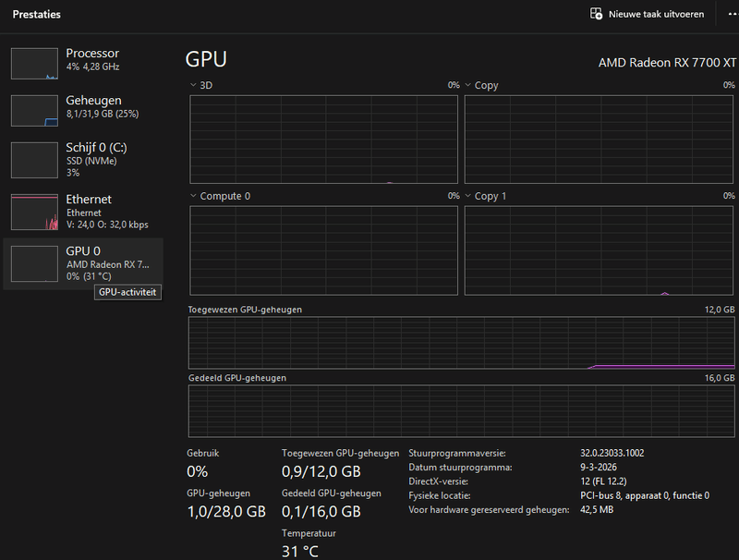
Task: Click the Prestaties page title
Action: pyautogui.click(x=36, y=14)
